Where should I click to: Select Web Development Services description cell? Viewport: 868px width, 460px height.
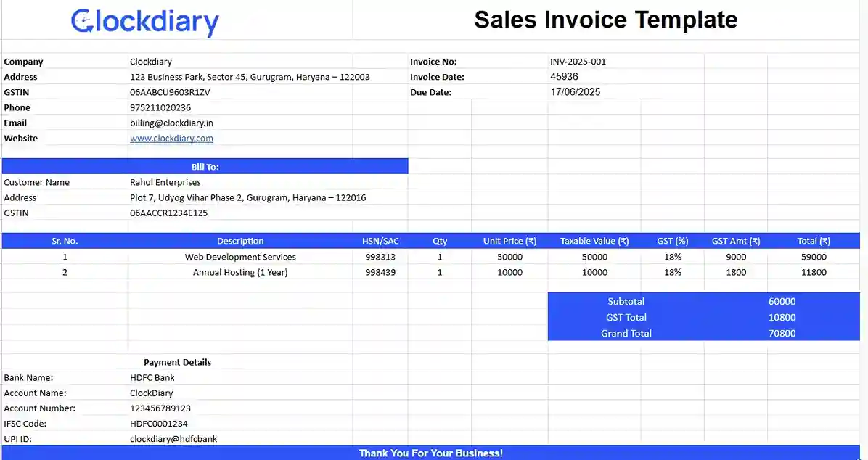(240, 257)
